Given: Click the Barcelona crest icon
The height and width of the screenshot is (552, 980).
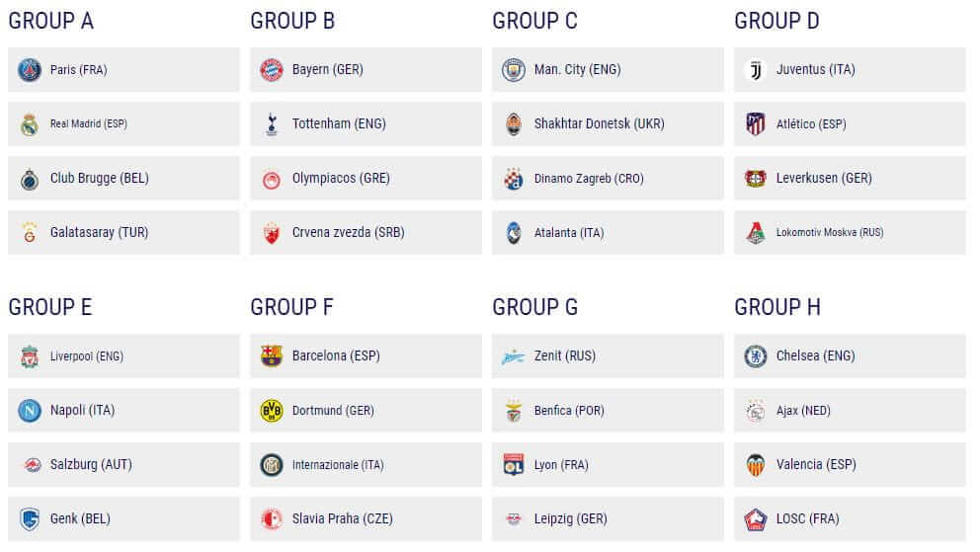Looking at the screenshot, I should point(271,356).
